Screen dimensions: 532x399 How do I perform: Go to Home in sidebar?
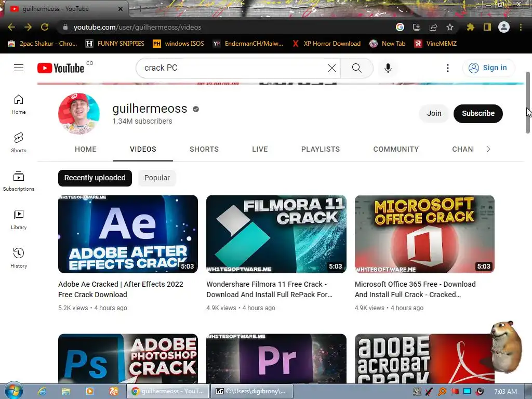pos(19,104)
